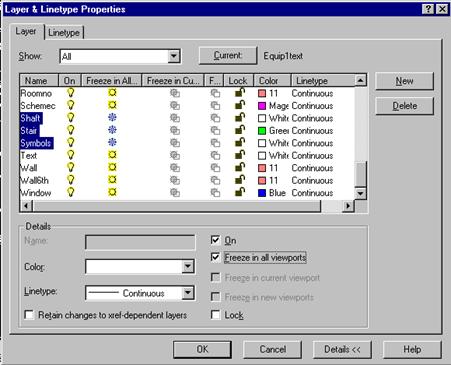Viewport: 451px width, 365px height.
Task: Uncheck Freeze in all viewports checkbox
Action: coord(215,257)
